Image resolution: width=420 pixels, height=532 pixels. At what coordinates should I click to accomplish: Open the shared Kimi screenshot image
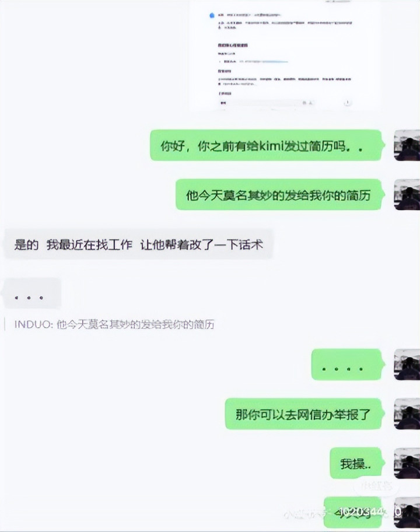pyautogui.click(x=286, y=56)
